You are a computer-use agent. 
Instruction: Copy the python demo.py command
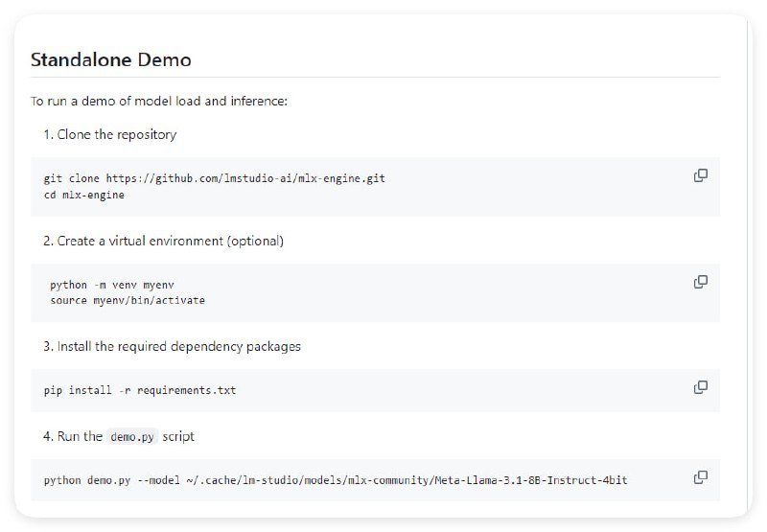701,477
